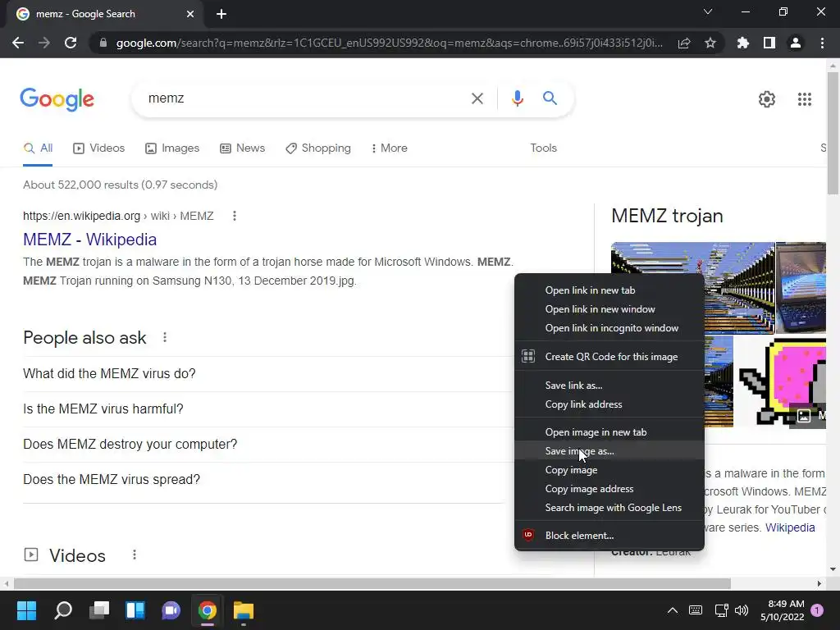
Task: Select Open image in new tab
Action: [x=609, y=432]
